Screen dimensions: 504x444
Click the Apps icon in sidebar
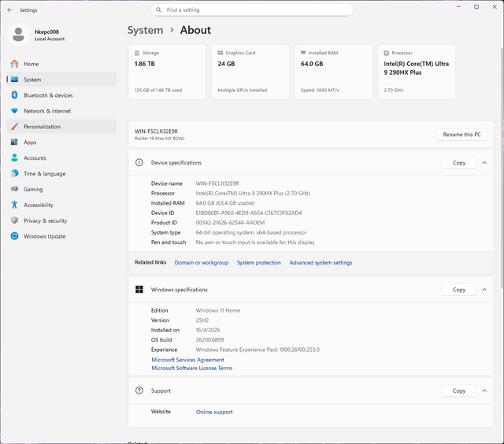pos(14,142)
